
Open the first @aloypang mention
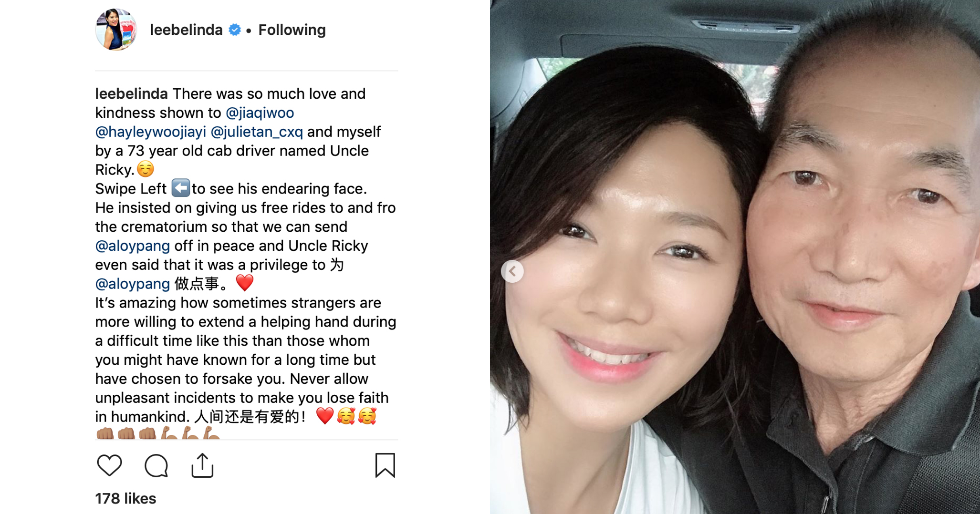coord(133,246)
